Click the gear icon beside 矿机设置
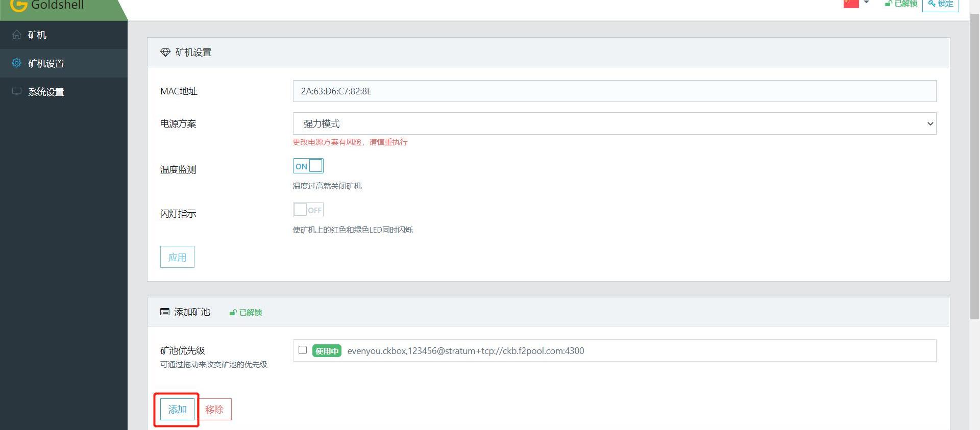The image size is (980, 430). [x=17, y=63]
